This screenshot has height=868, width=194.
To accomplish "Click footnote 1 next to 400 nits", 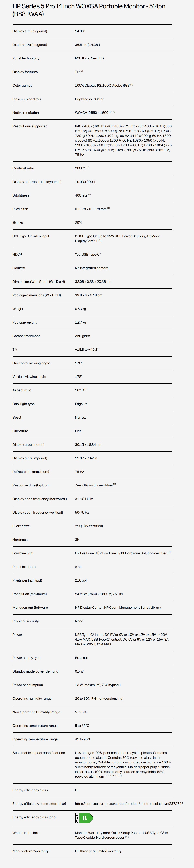I will (x=90, y=194).
